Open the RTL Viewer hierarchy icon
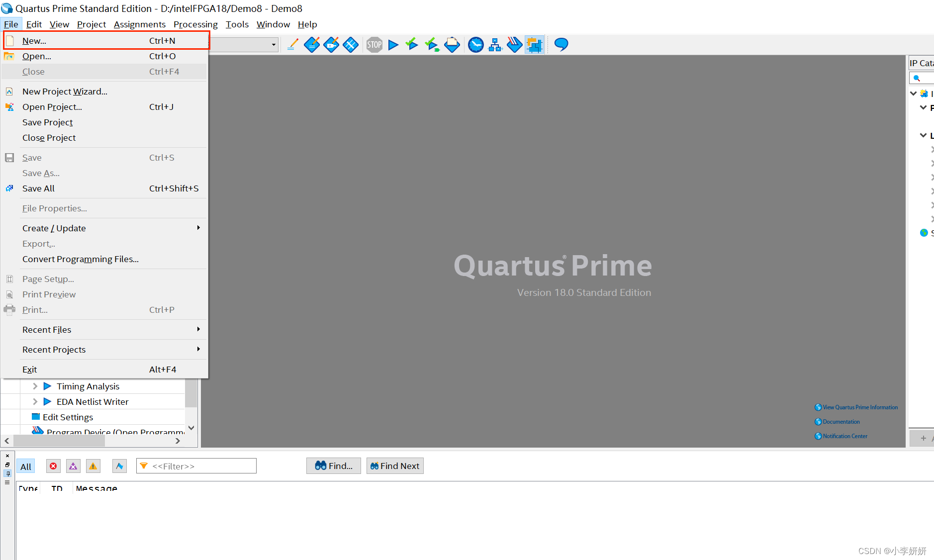Screen dimensions: 934x560 (x=495, y=45)
